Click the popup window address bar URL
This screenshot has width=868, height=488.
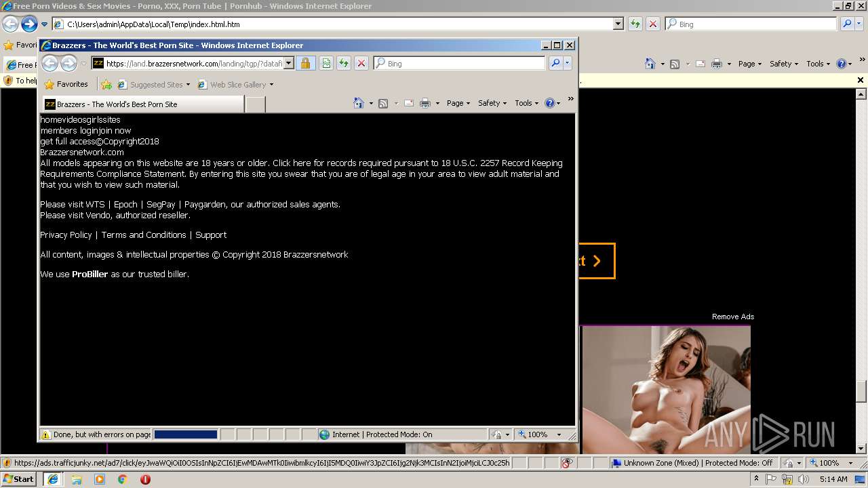[194, 64]
